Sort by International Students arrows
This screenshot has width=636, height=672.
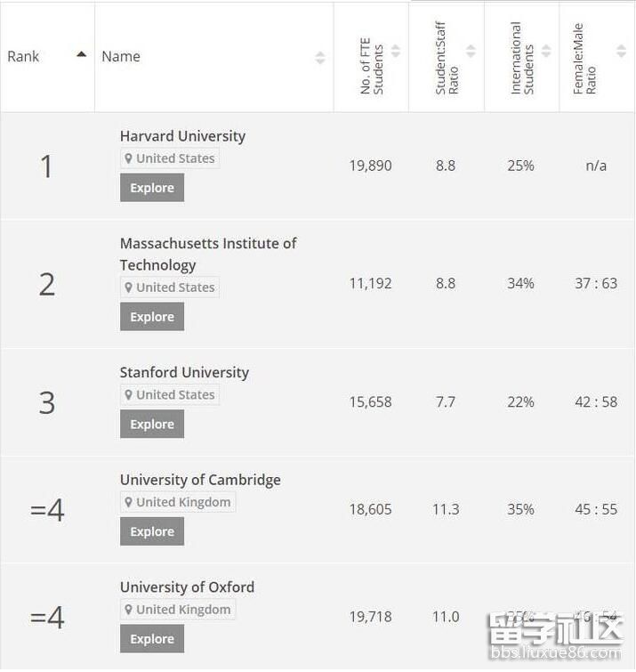tap(546, 52)
